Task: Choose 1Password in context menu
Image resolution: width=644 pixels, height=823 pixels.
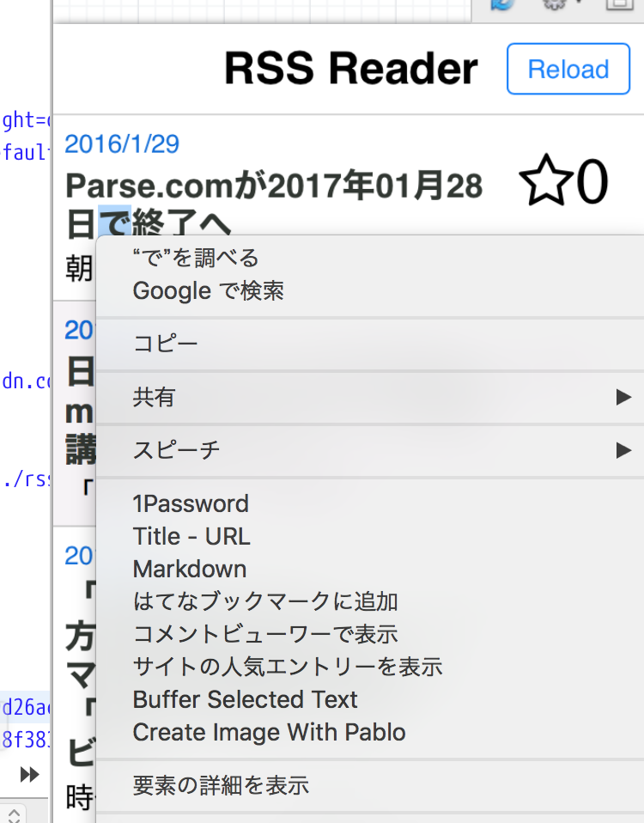Action: (x=191, y=503)
